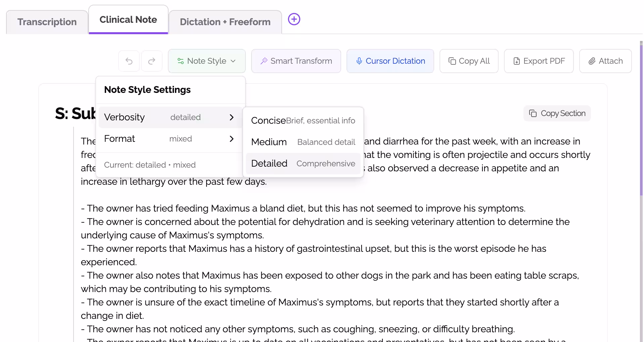Select the Concise verbosity option
This screenshot has width=644, height=342.
point(303,120)
